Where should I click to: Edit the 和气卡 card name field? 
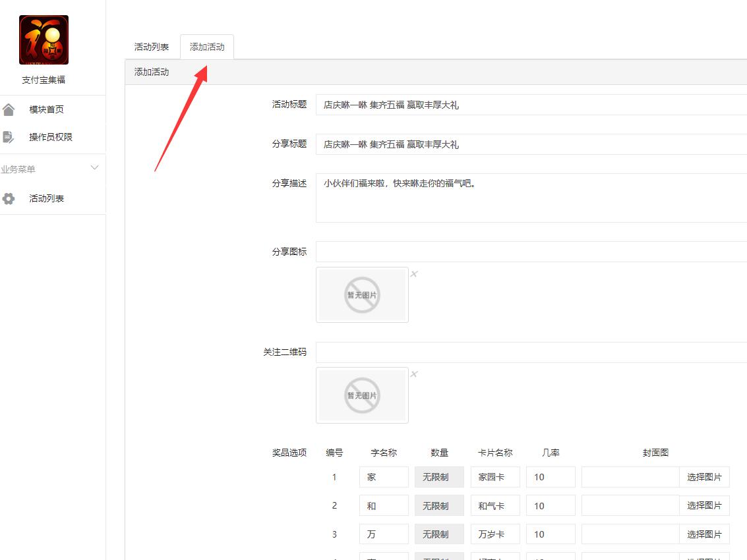[x=495, y=506]
